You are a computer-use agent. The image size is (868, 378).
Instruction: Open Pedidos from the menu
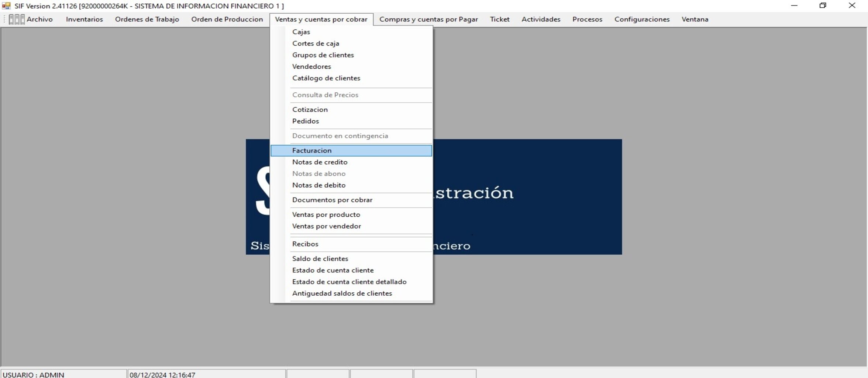coord(351,121)
